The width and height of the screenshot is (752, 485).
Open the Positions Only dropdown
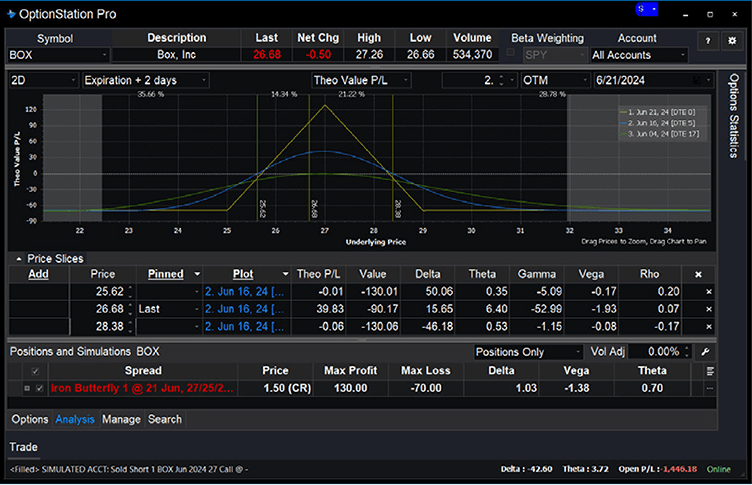577,352
